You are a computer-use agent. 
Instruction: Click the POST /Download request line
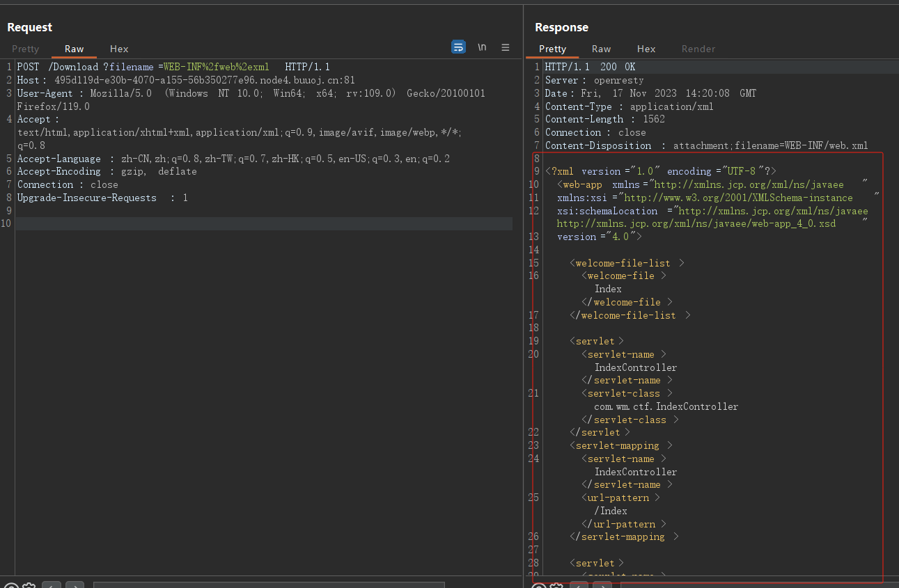click(x=173, y=67)
